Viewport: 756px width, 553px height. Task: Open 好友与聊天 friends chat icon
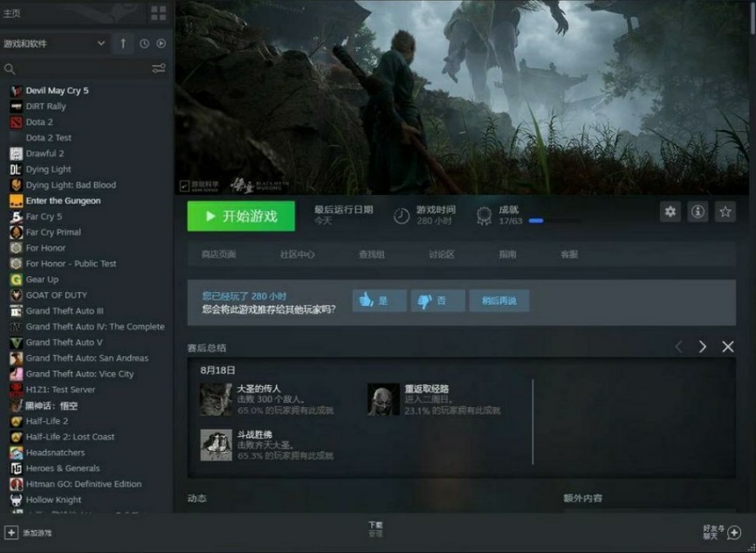pyautogui.click(x=734, y=532)
